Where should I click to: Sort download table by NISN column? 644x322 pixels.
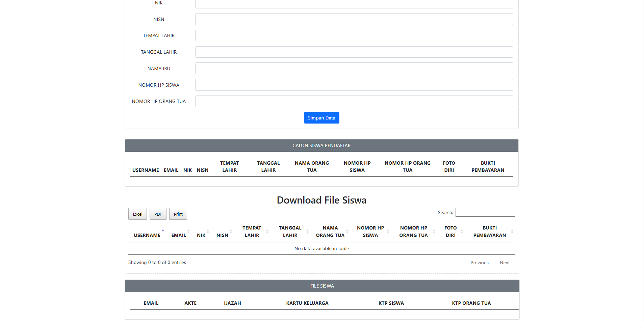[222, 235]
